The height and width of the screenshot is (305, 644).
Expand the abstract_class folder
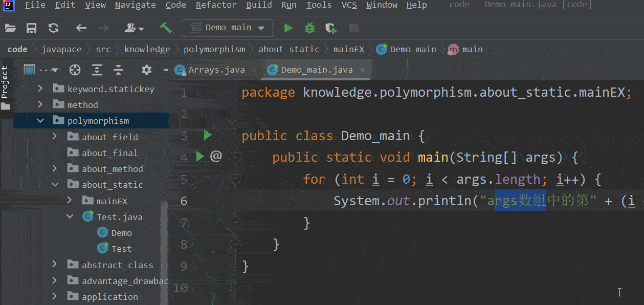click(x=55, y=265)
